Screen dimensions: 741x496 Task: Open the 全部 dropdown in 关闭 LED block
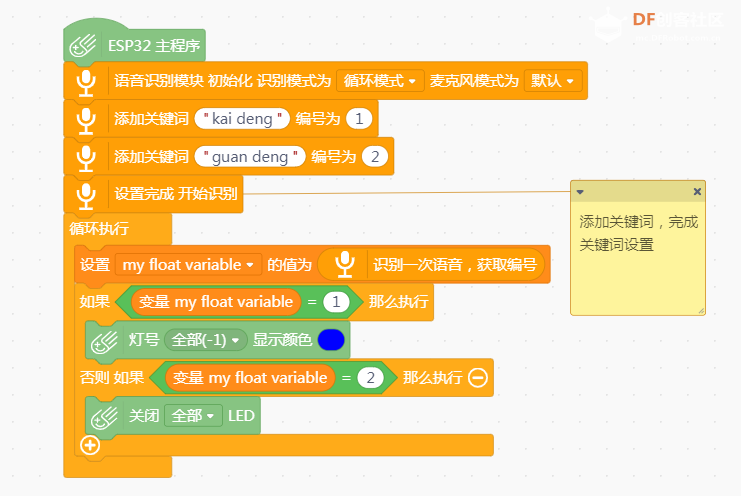(x=193, y=416)
